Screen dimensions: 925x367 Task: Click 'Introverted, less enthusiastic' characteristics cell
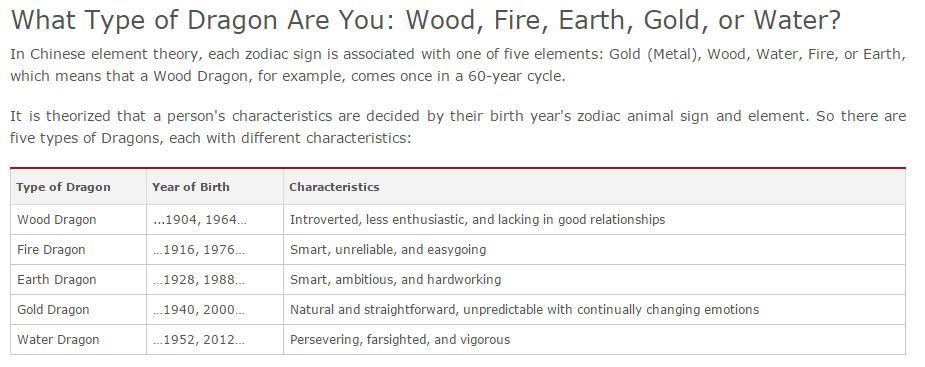[x=594, y=219]
